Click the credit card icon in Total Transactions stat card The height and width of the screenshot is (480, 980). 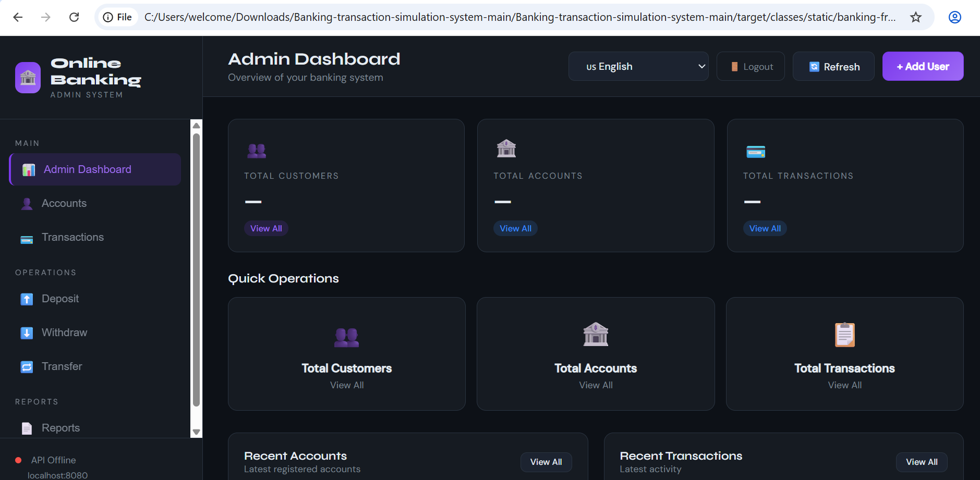(756, 152)
